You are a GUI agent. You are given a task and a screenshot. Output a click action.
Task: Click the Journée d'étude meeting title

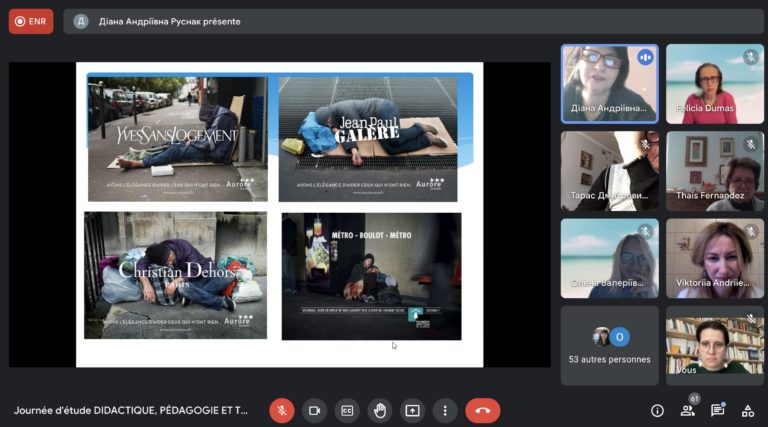pyautogui.click(x=131, y=410)
